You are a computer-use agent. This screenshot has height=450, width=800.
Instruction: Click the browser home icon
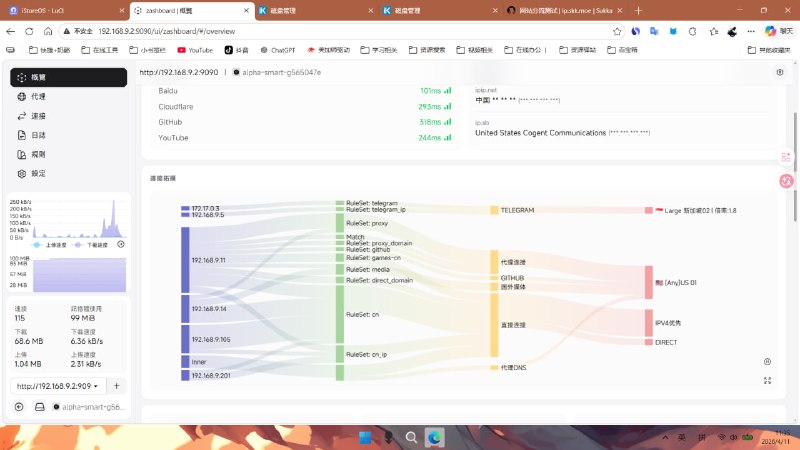48,31
